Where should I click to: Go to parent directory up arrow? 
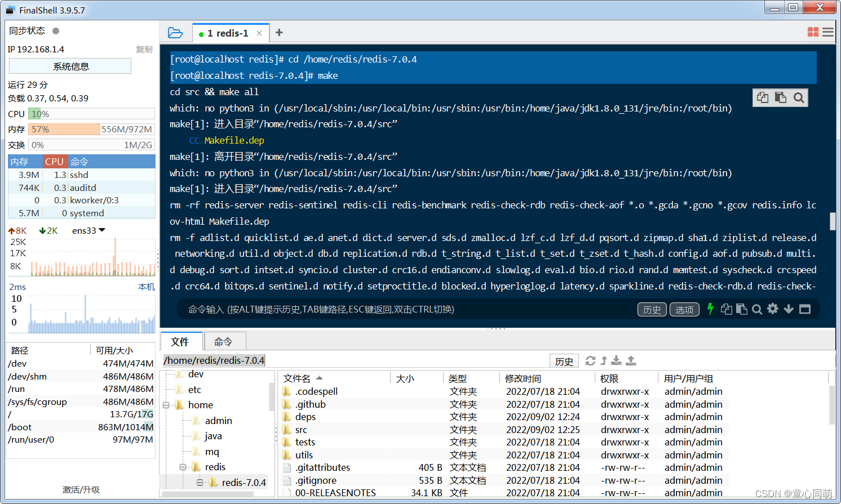tap(604, 360)
